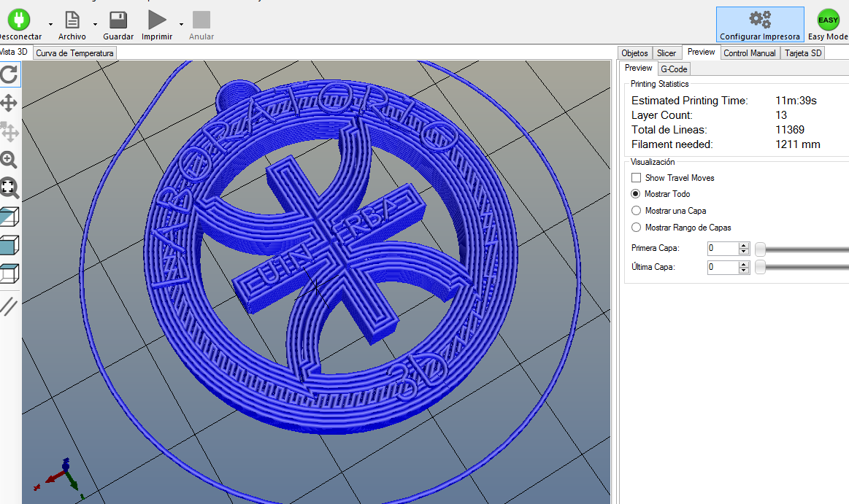Expand dropdown arrow next to Desconectar
The height and width of the screenshot is (504, 849).
(50, 24)
